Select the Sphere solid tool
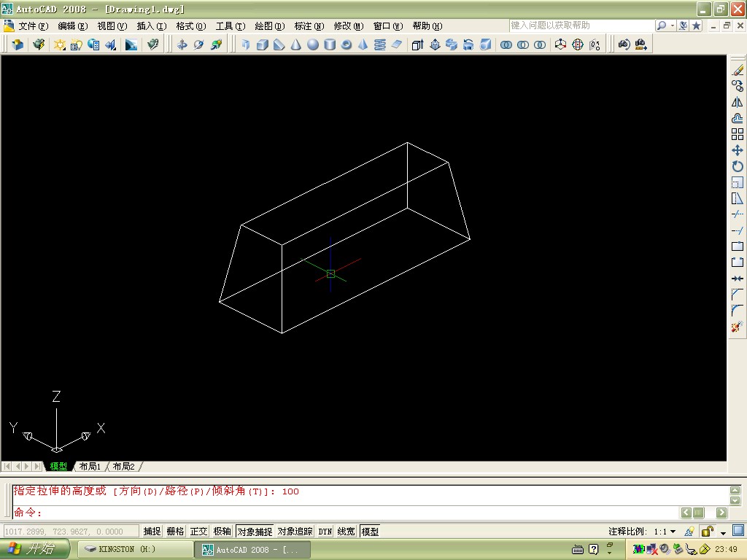 [312, 44]
